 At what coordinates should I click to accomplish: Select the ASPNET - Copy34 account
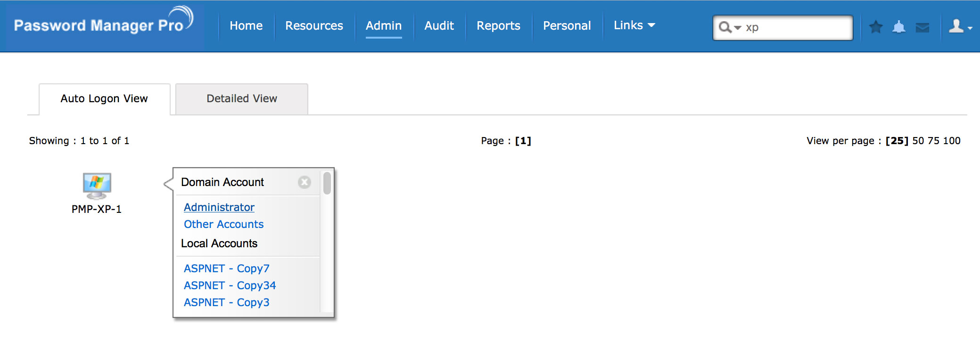pyautogui.click(x=230, y=285)
